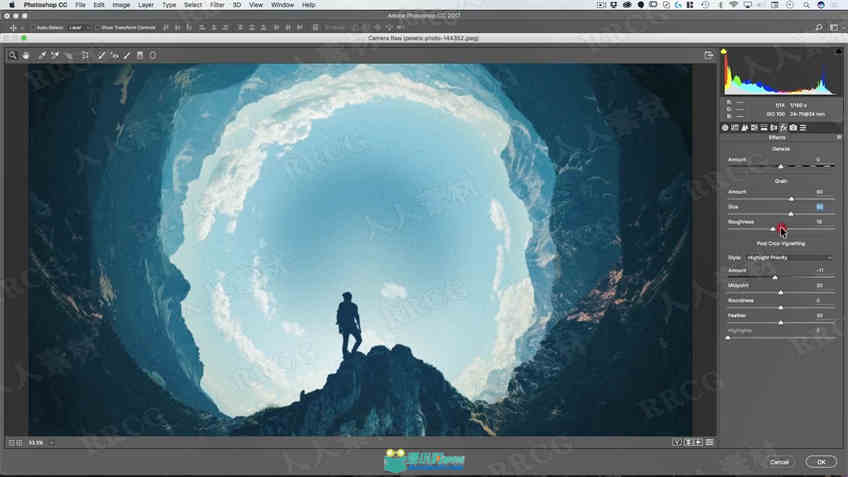Select the Spot Removal tool

click(101, 55)
